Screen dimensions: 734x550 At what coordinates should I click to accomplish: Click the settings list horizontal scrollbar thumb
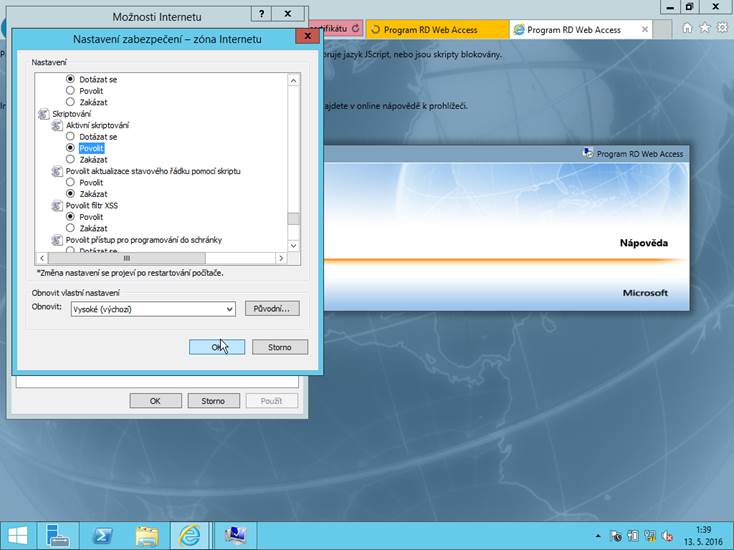(126, 258)
